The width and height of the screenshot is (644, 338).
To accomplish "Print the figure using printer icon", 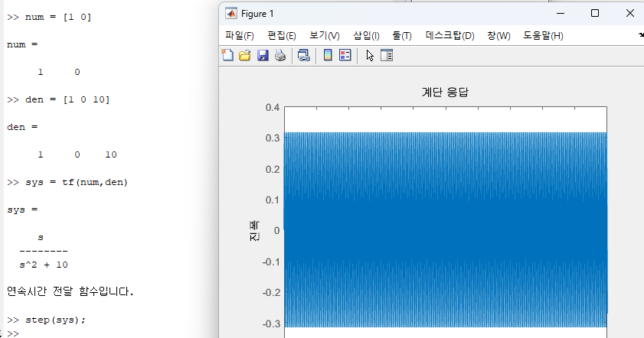I will pyautogui.click(x=280, y=55).
